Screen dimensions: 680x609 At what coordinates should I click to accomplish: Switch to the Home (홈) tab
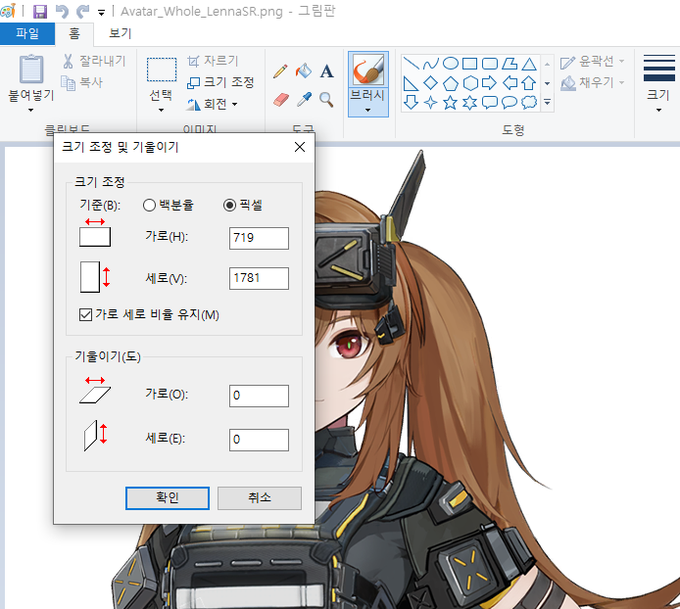coord(74,33)
